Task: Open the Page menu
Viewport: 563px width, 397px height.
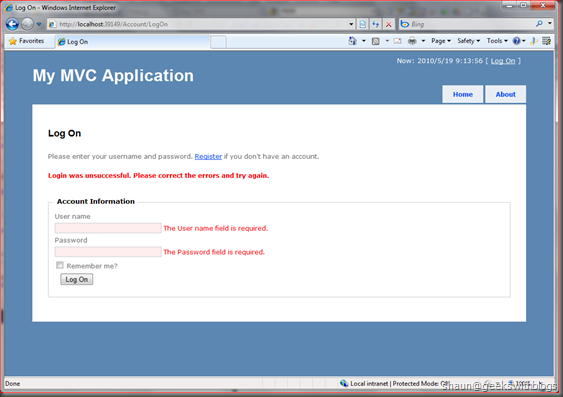Action: tap(441, 41)
